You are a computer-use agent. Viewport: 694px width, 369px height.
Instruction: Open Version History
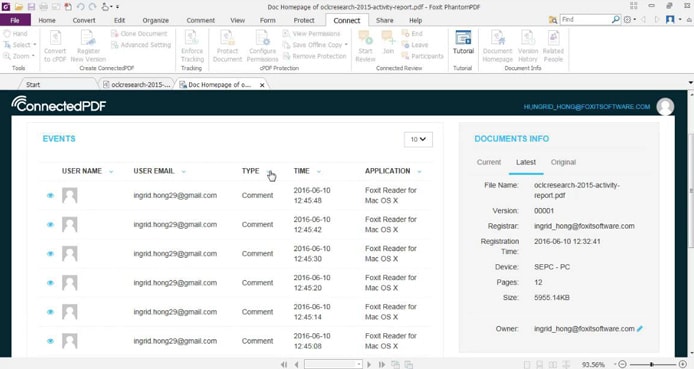click(x=528, y=46)
